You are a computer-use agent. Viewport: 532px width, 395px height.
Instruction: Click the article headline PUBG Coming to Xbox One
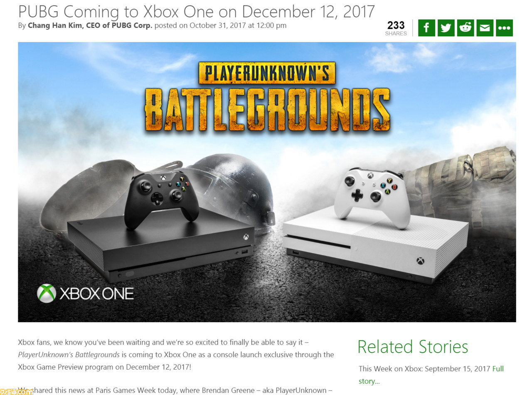(x=197, y=11)
